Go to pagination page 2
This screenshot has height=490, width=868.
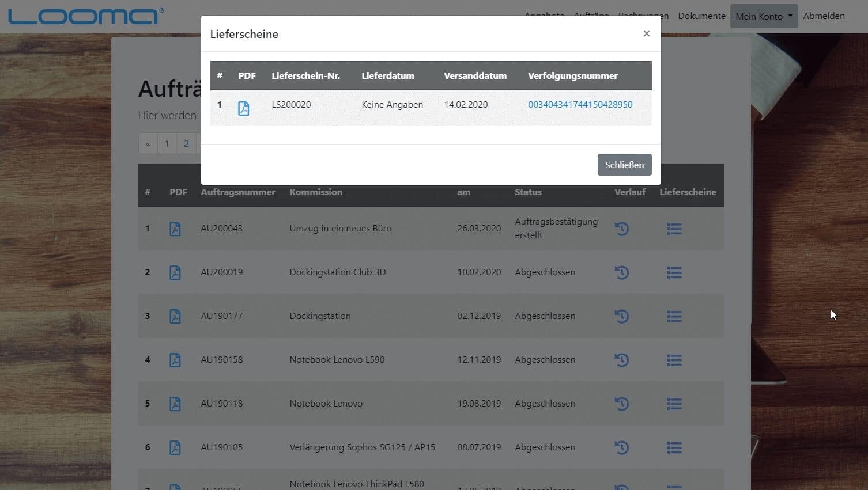click(186, 144)
